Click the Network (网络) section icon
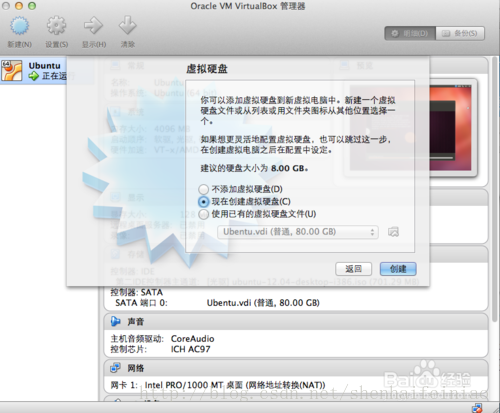 click(x=115, y=368)
